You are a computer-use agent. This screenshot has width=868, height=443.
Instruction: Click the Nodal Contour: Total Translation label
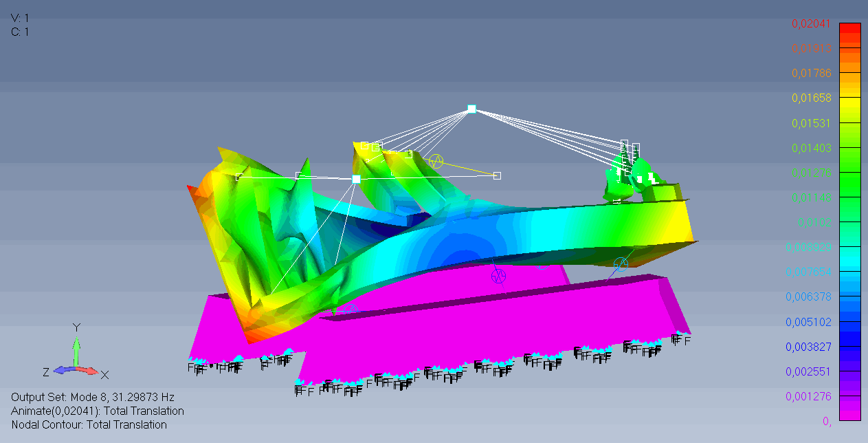pyautogui.click(x=89, y=425)
